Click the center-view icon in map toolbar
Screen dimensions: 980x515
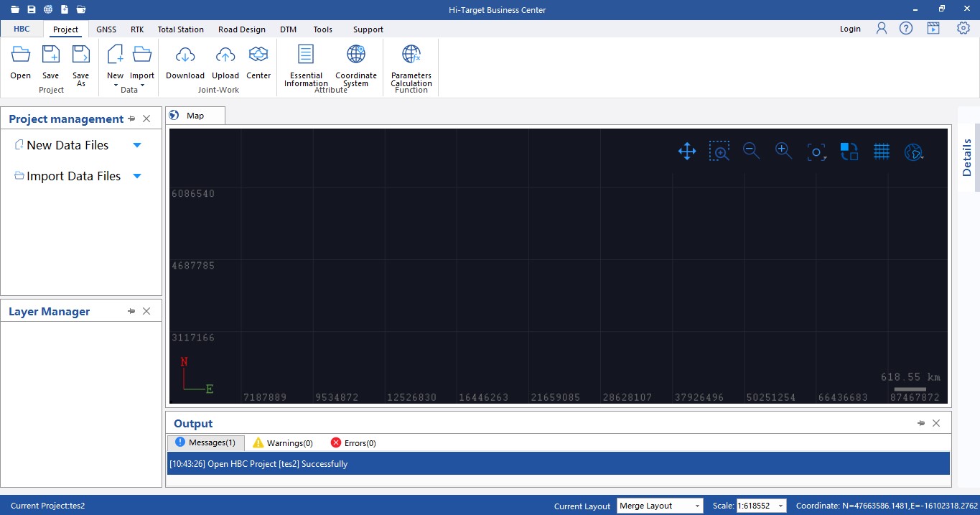[816, 152]
